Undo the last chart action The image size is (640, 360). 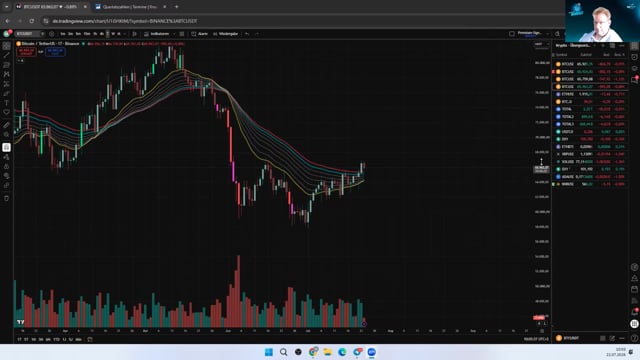[x=247, y=34]
